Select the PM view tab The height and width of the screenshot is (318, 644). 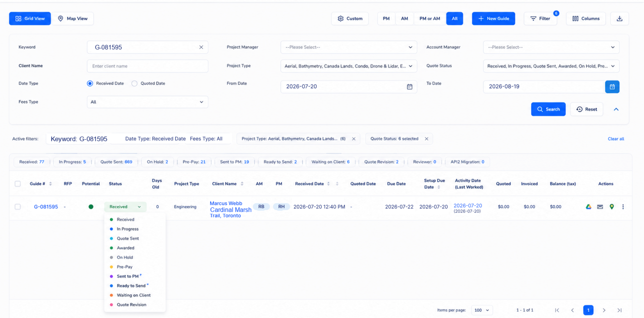(x=386, y=18)
